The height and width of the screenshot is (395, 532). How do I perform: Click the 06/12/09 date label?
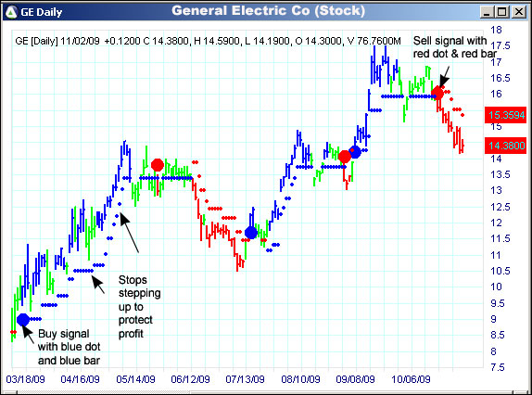click(x=190, y=379)
